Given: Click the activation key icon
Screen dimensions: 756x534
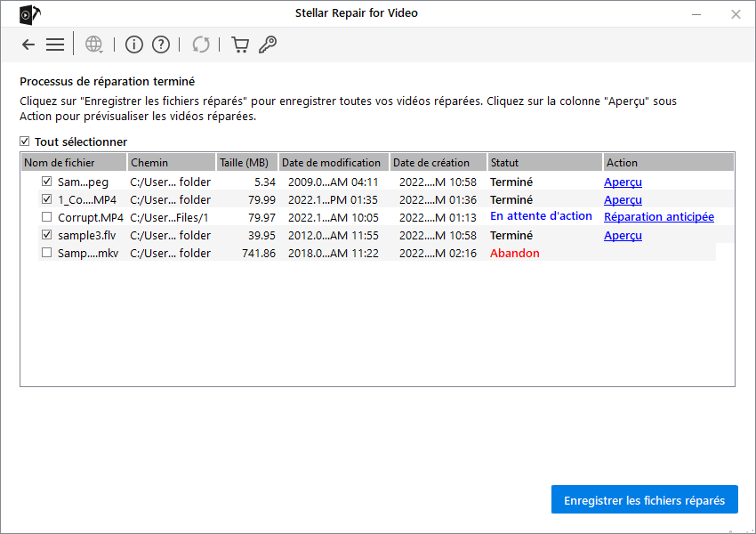Looking at the screenshot, I should 268,44.
